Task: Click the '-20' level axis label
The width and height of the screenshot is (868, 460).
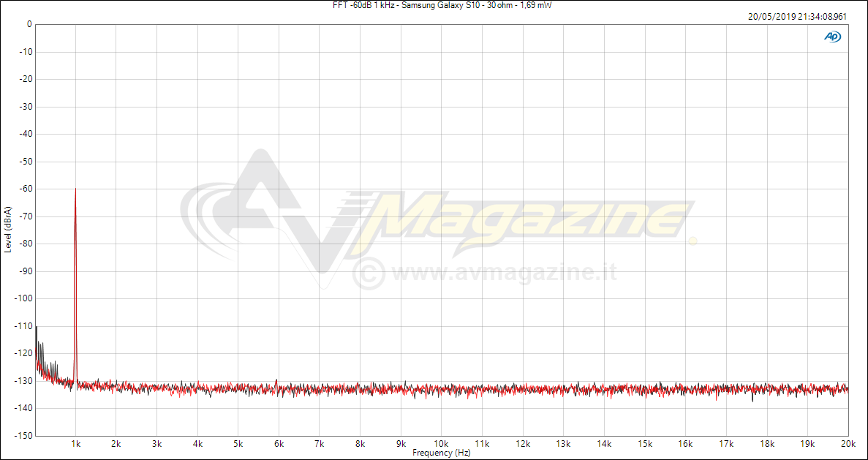Action: (x=25, y=79)
